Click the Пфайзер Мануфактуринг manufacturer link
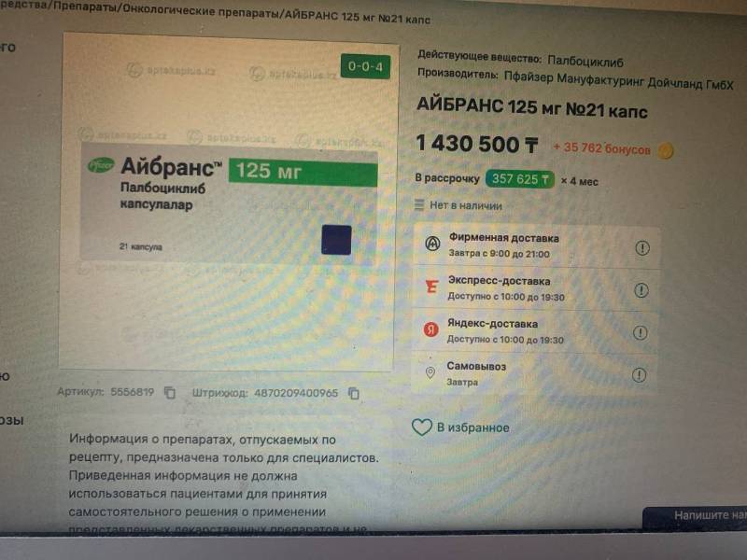This screenshot has width=747, height=560. (618, 80)
